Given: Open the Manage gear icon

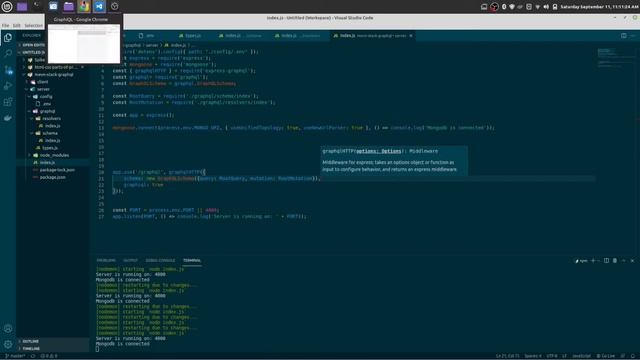Looking at the screenshot, I should tap(8, 344).
